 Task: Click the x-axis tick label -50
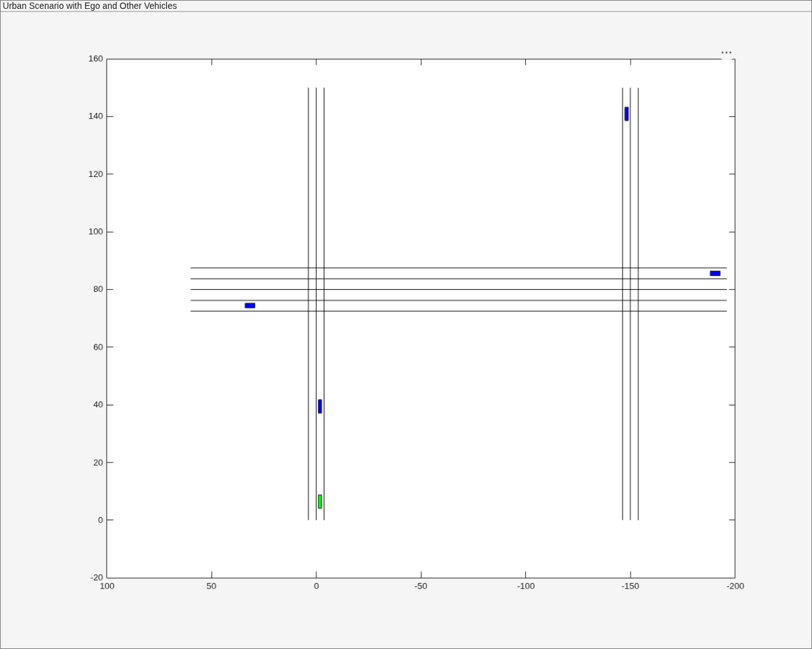click(421, 586)
